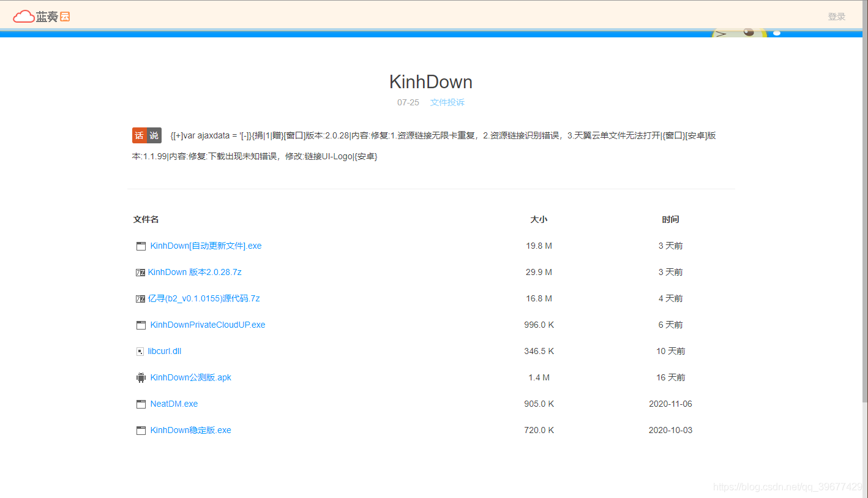Open the 文件投诉 file complaint link

447,102
